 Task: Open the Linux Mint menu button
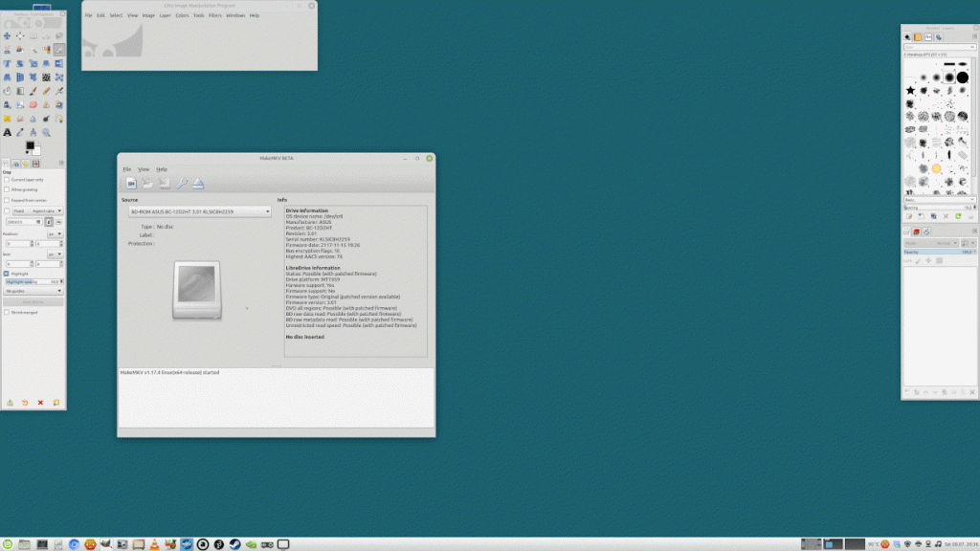8,544
